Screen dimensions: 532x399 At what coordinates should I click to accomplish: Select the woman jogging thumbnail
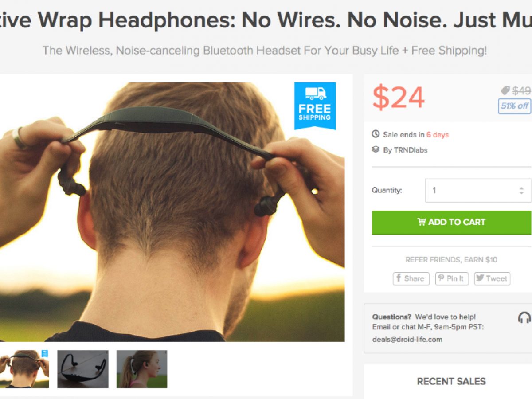pos(142,369)
